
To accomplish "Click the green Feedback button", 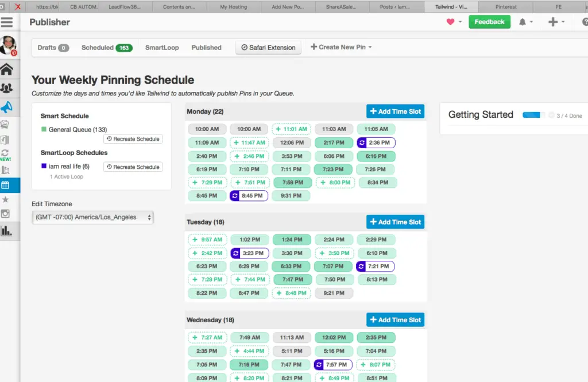I will (x=489, y=22).
